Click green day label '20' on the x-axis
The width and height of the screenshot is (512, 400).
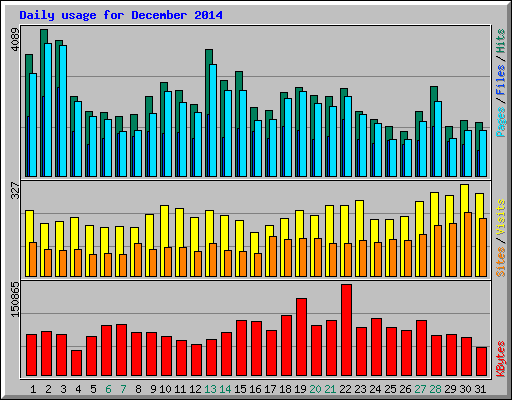pos(315,389)
